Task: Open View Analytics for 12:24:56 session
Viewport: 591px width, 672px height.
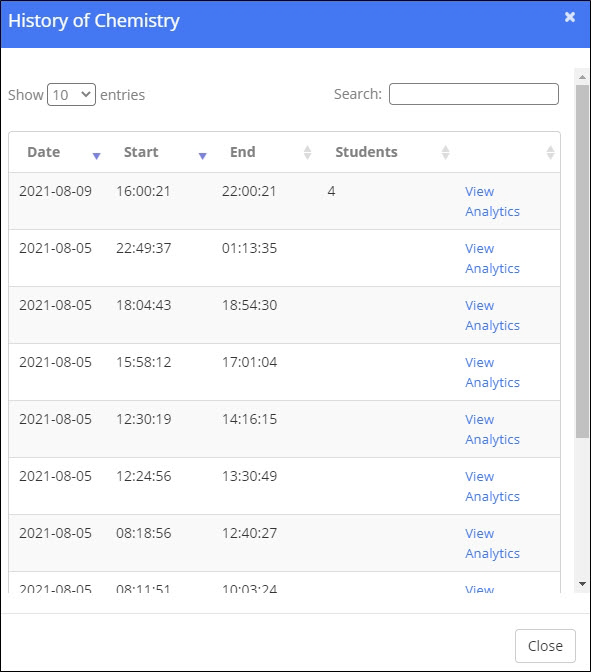Action: [x=492, y=486]
